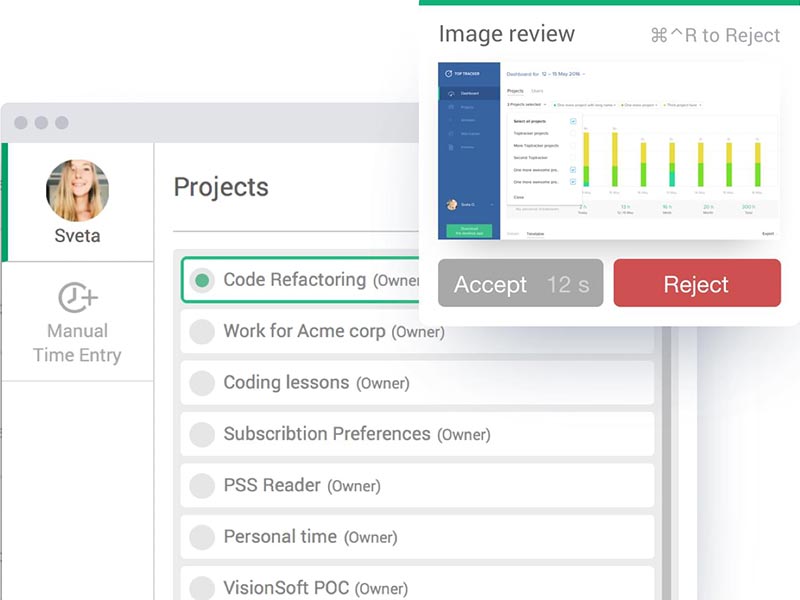The height and width of the screenshot is (600, 800).
Task: Click the Dashboard gauge icon in the preview sidebar
Action: pyautogui.click(x=451, y=93)
